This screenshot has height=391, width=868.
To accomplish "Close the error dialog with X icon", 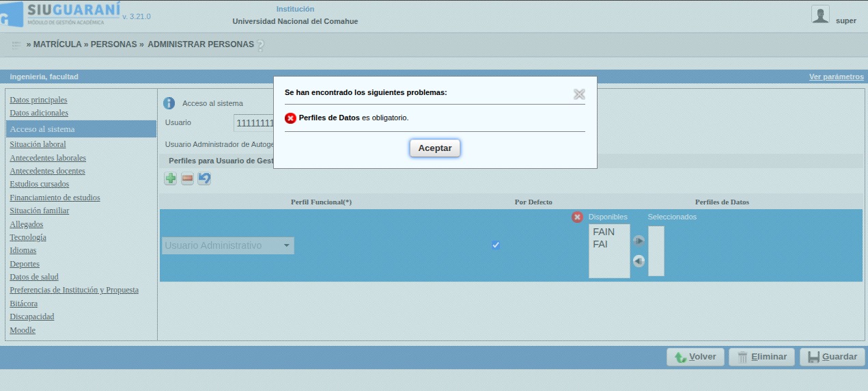I will click(579, 94).
